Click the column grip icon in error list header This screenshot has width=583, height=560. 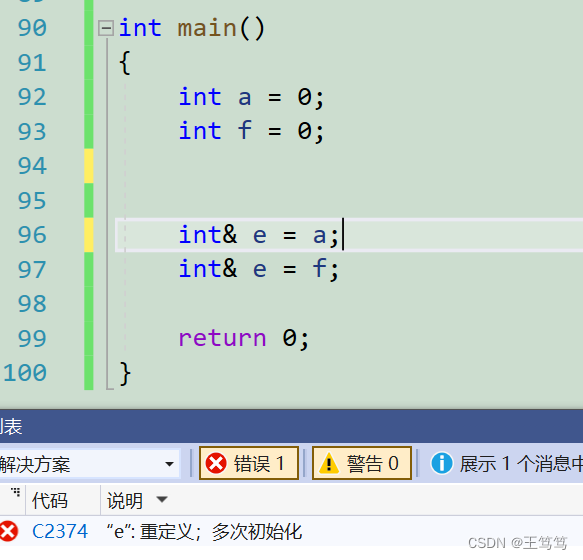(16, 492)
